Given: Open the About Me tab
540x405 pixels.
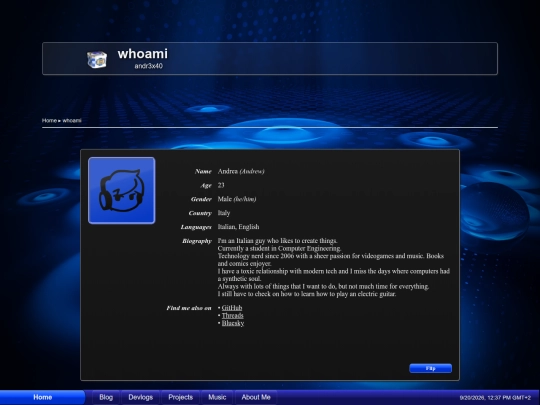Looking at the screenshot, I should [x=256, y=397].
